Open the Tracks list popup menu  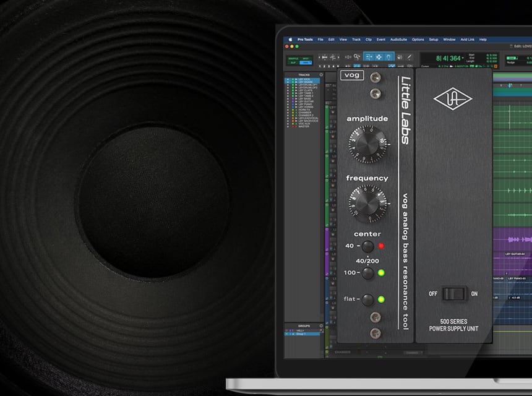[x=321, y=75]
